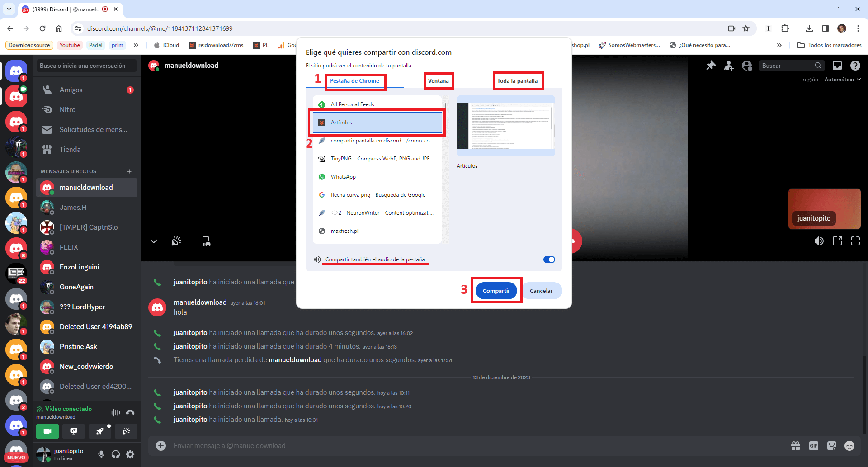Show user profile icon in header
The image size is (868, 467).
[747, 66]
